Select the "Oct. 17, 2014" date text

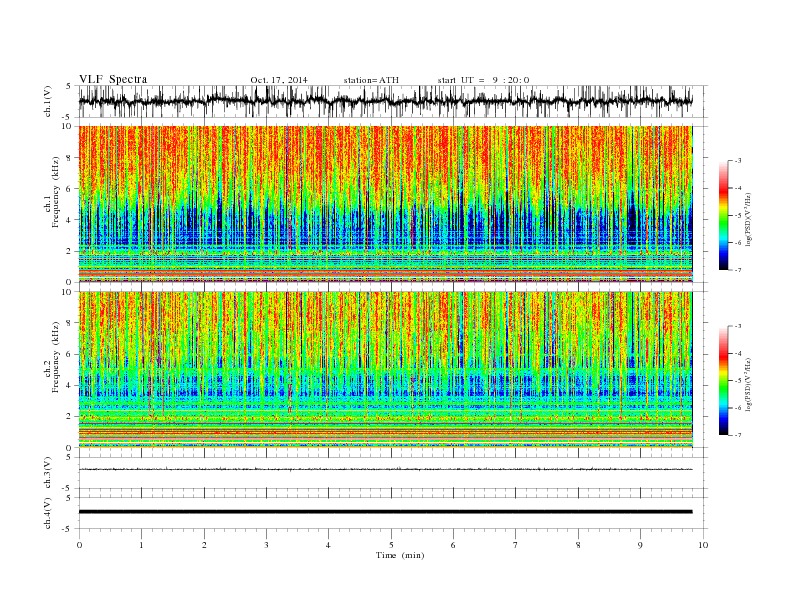pyautogui.click(x=279, y=80)
